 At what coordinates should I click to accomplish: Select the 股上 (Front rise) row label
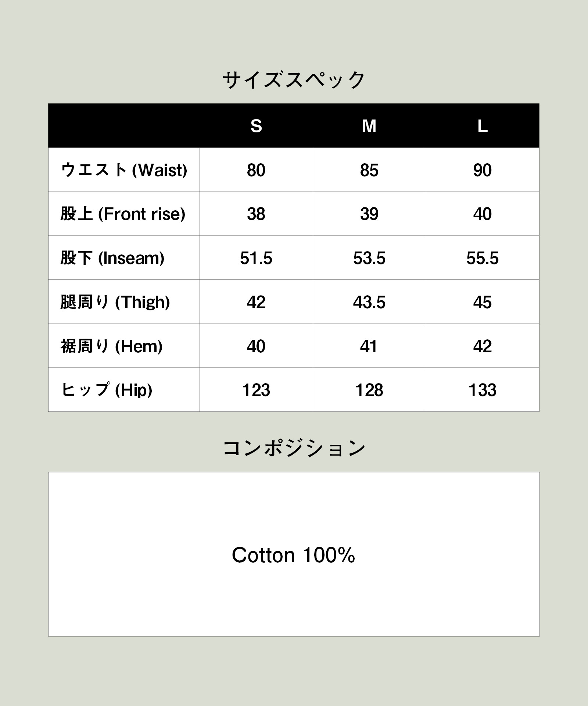pos(123,214)
